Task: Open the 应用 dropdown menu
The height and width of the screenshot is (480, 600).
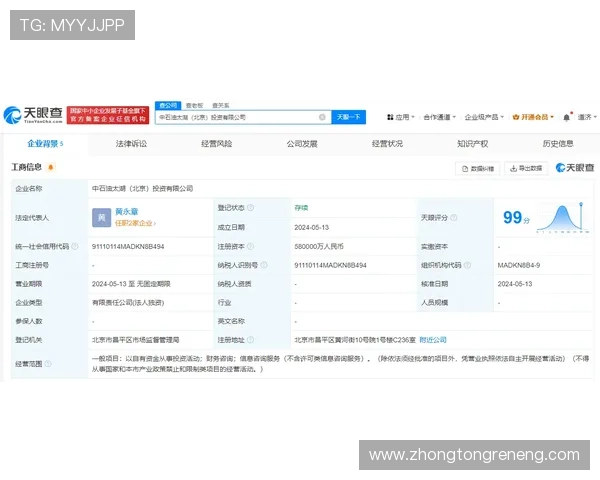Action: pyautogui.click(x=401, y=117)
